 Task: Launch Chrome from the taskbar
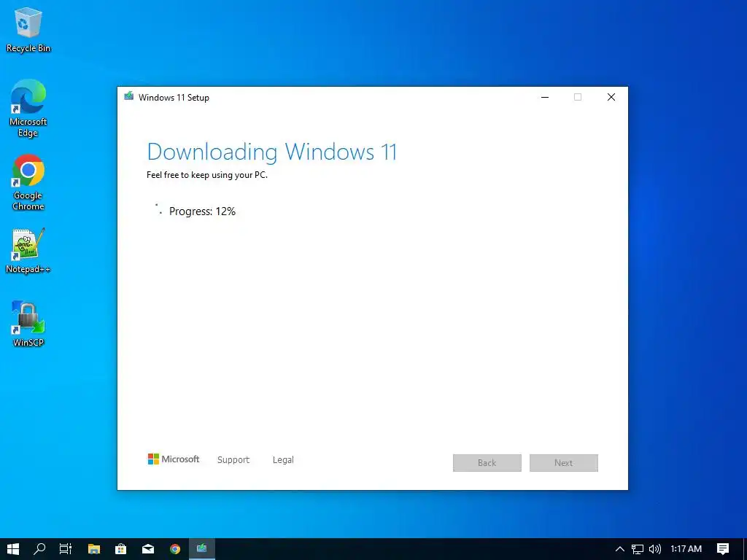click(175, 549)
